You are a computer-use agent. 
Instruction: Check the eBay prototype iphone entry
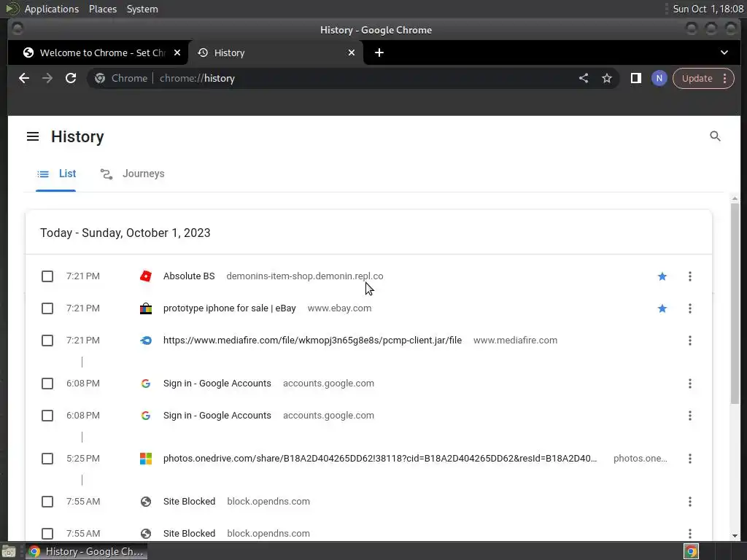(x=47, y=308)
